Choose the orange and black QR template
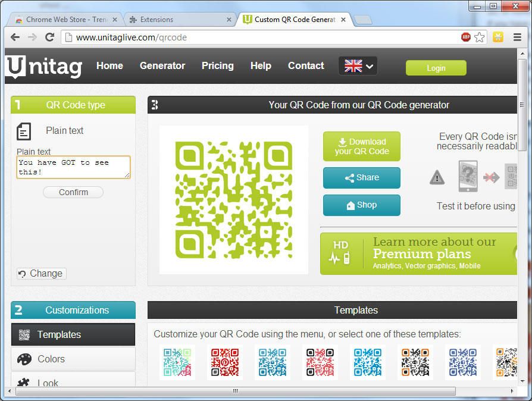532x401 pixels. point(415,362)
